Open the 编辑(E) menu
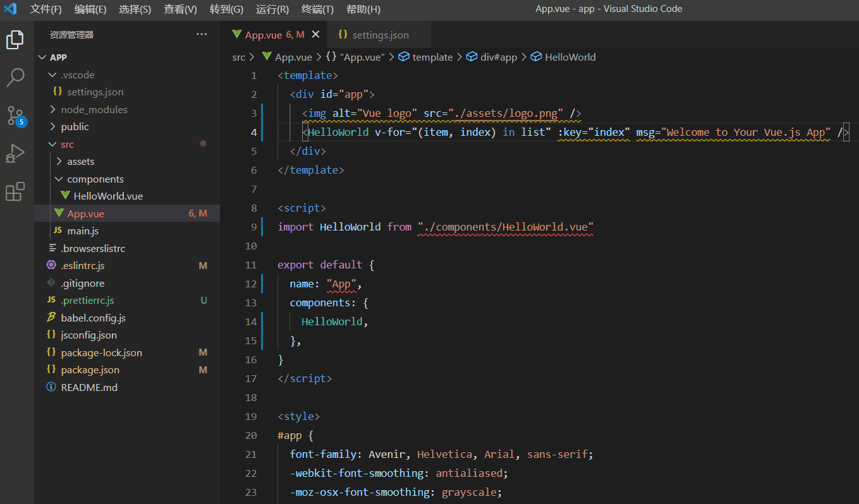 [x=90, y=9]
